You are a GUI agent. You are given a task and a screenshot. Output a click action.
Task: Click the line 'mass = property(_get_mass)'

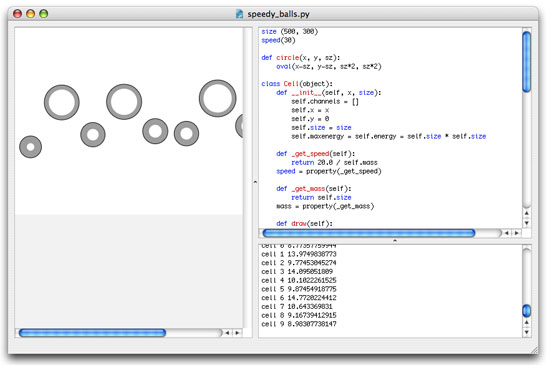325,206
